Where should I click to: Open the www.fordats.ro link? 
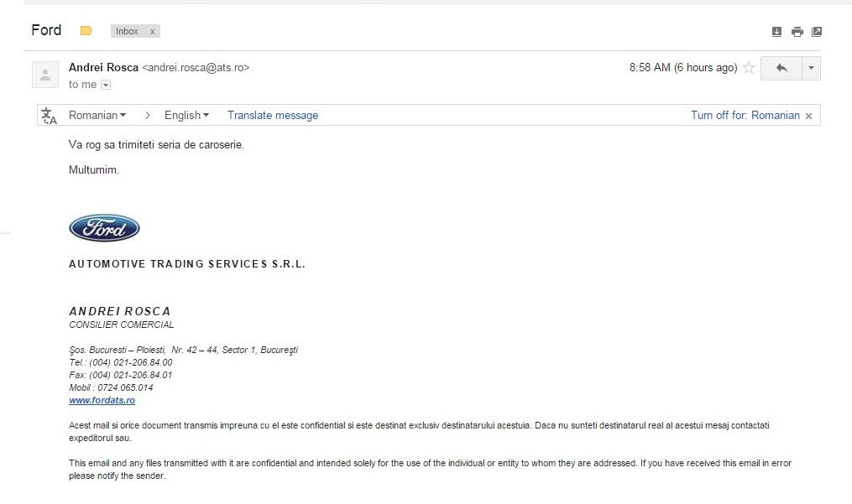click(102, 400)
